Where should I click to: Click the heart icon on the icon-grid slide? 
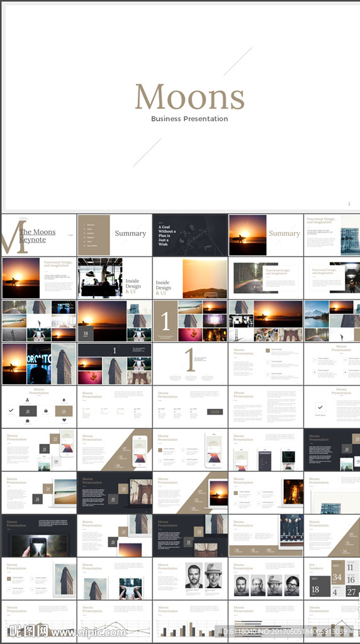click(x=64, y=420)
